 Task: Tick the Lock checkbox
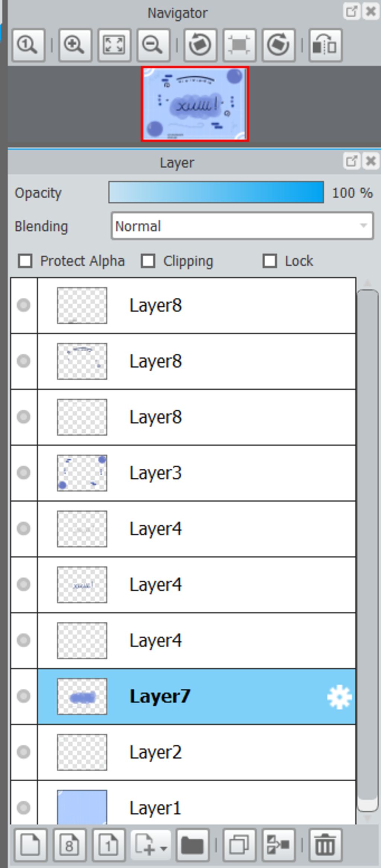(270, 261)
